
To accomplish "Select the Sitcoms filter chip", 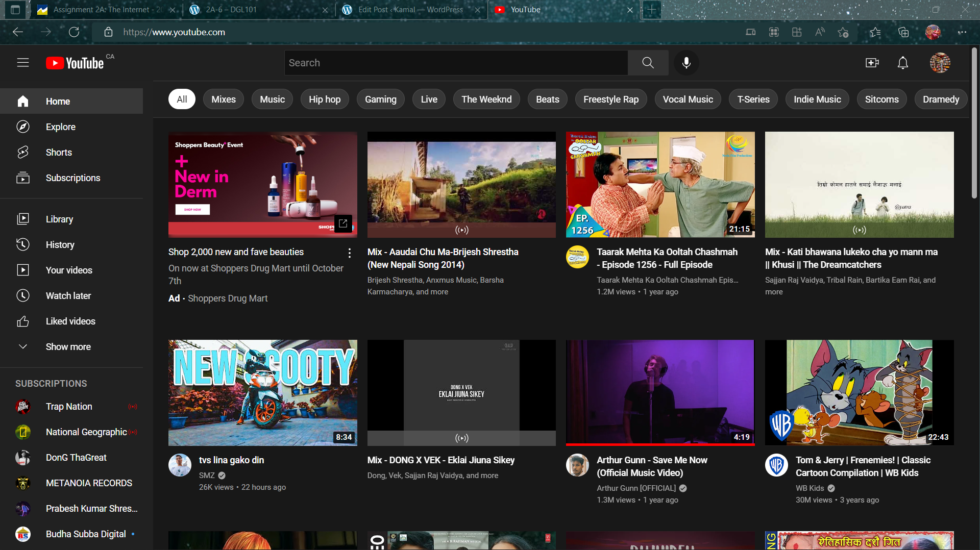I will (881, 99).
